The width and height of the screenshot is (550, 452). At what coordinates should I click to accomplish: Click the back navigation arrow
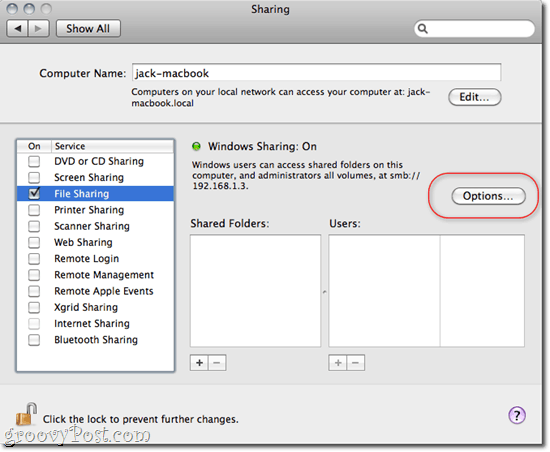pos(18,28)
